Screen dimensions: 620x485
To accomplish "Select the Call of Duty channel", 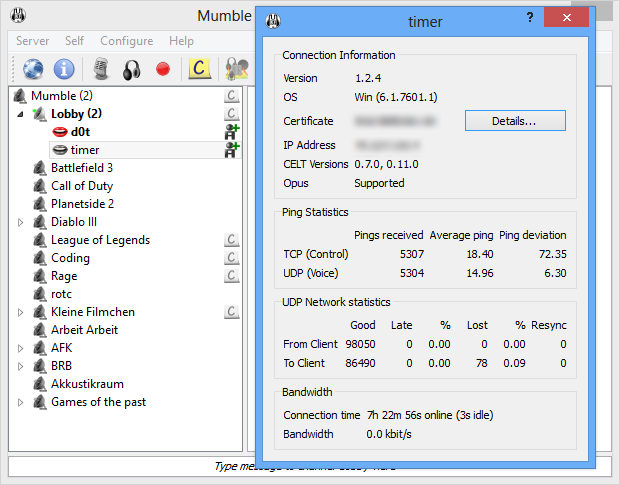I will pyautogui.click(x=82, y=186).
